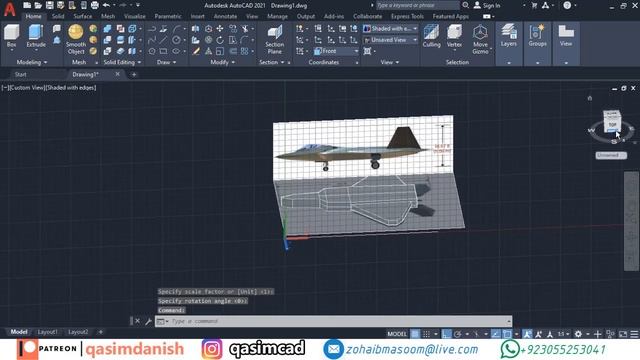Select the Rotate tool in Modify panel
This screenshot has width=640, height=360.
pyautogui.click(x=220, y=40)
